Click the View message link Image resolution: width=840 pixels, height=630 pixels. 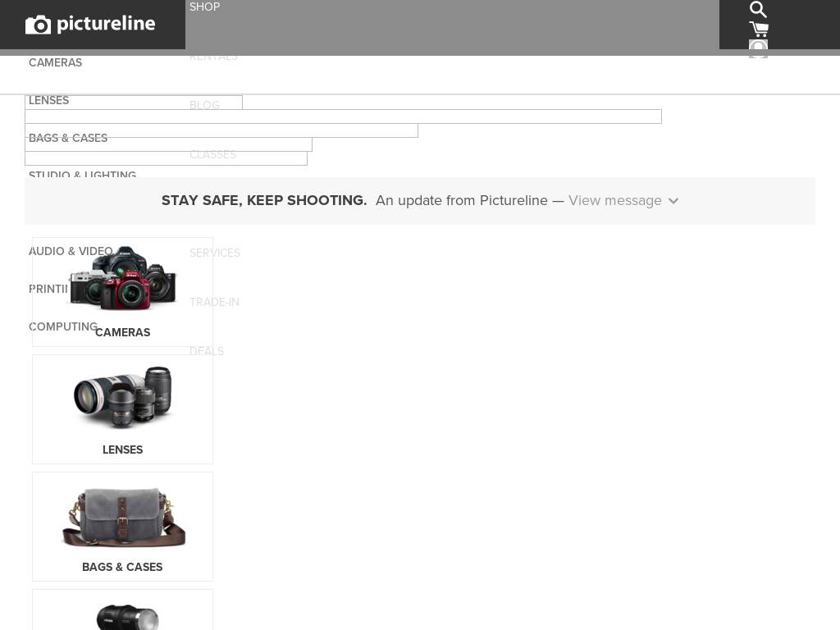point(614,201)
